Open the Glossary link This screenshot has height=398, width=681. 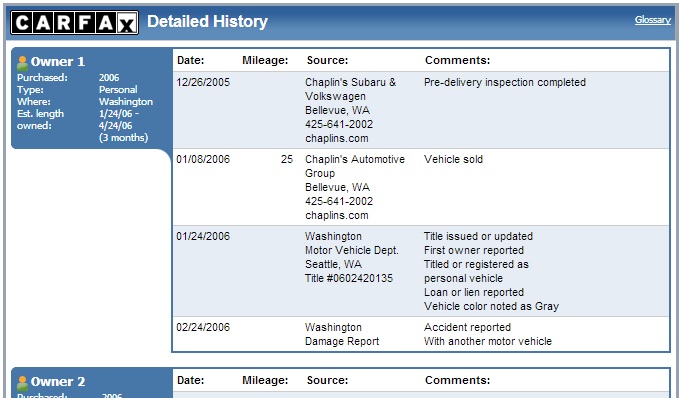653,20
